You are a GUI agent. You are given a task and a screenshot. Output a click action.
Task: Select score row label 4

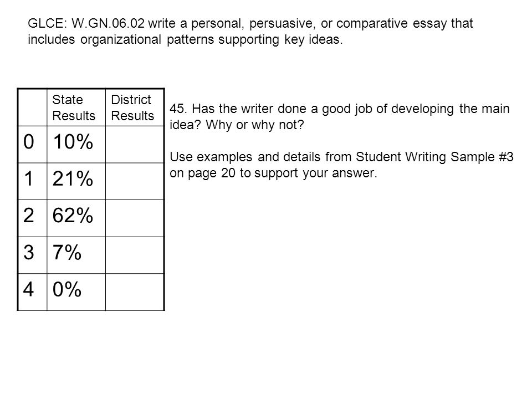[x=32, y=292]
